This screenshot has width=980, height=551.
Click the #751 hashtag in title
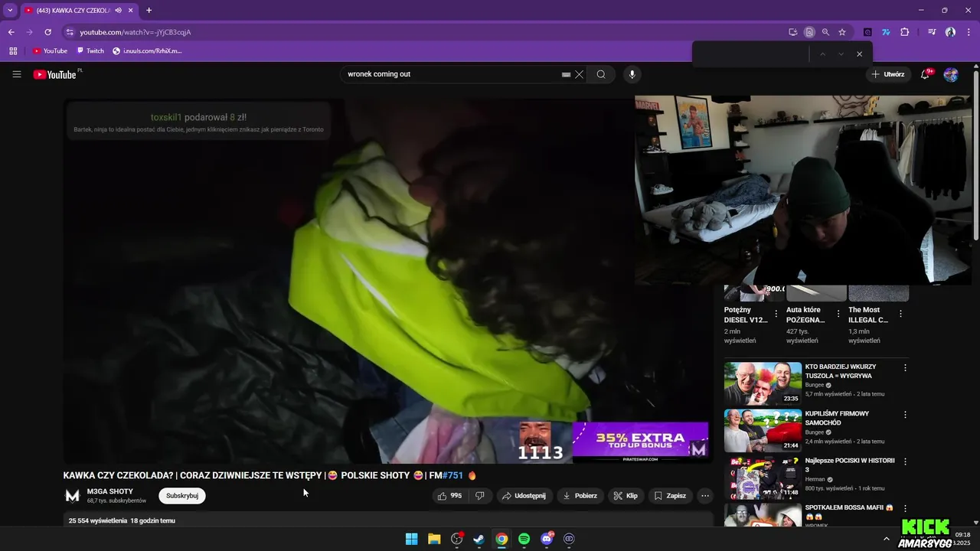(x=452, y=475)
